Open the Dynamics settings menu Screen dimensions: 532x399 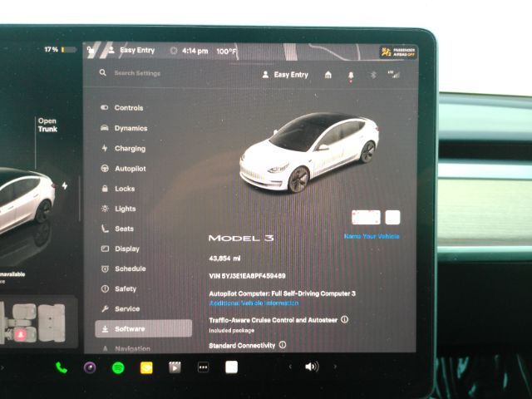pyautogui.click(x=124, y=128)
